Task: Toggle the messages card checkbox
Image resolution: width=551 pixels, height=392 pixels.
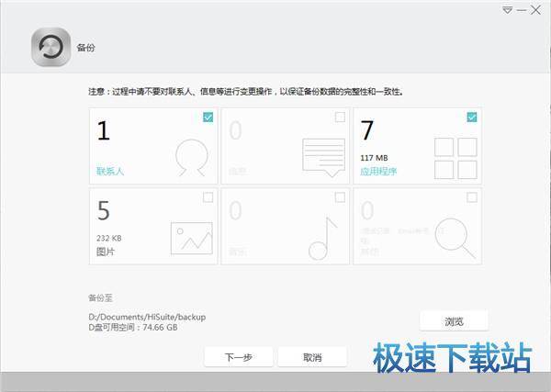Action: (340, 117)
